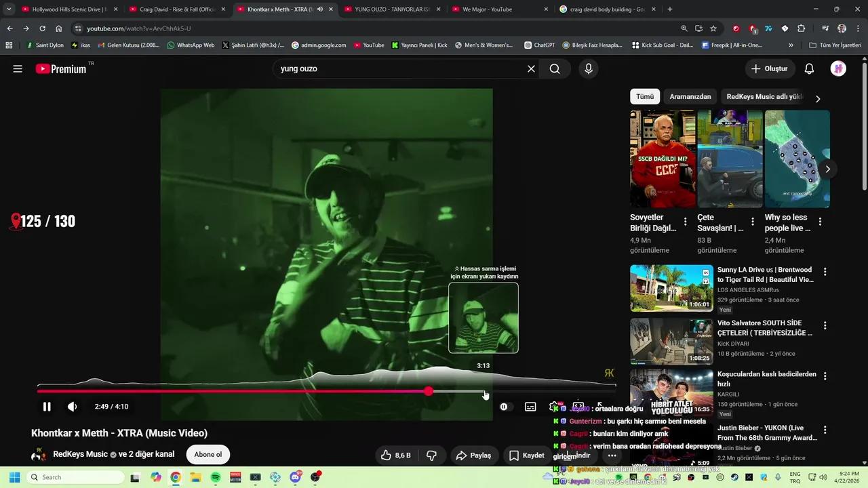The height and width of the screenshot is (488, 868).
Task: Open the subtitles/captions icon
Action: [530, 406]
